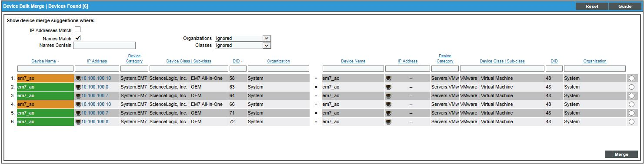Focus the right Organization filter box
This screenshot has height=164, width=644.
(x=595, y=69)
